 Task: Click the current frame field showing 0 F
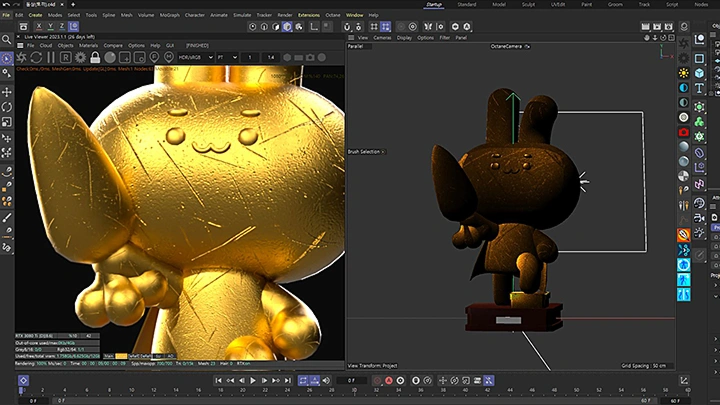[351, 380]
